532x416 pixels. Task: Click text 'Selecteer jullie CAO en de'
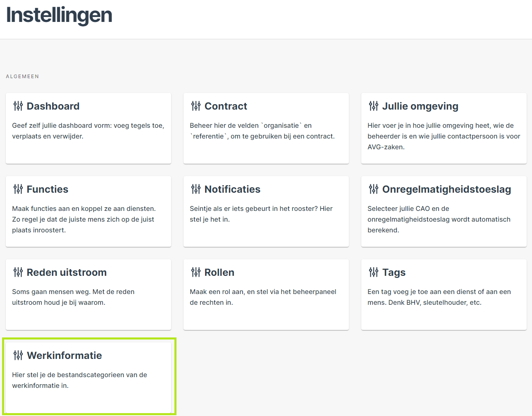point(408,209)
